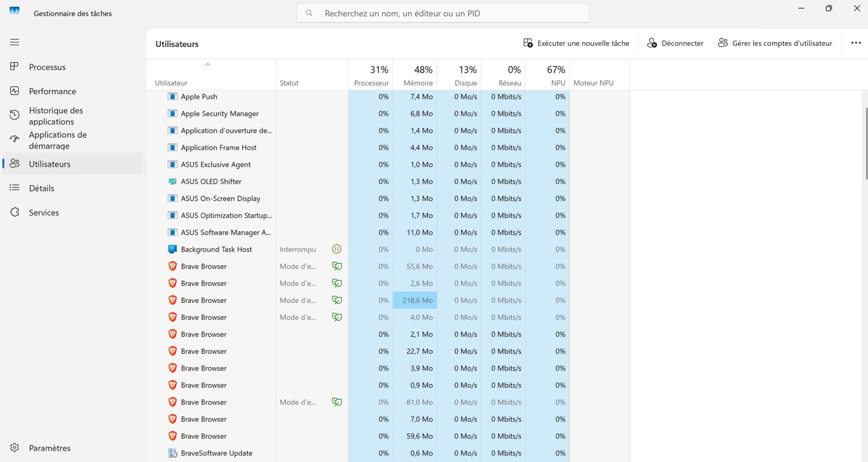
Task: Click the Apple Push process icon
Action: tap(172, 96)
